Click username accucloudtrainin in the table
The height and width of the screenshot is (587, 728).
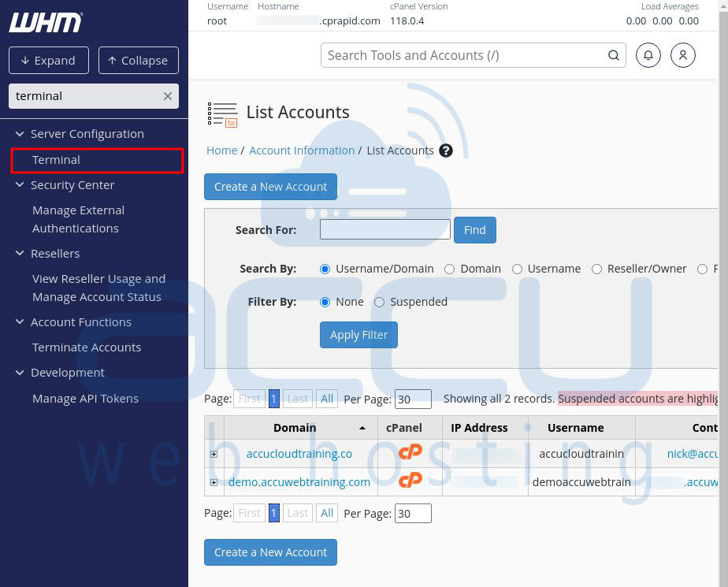coord(581,454)
